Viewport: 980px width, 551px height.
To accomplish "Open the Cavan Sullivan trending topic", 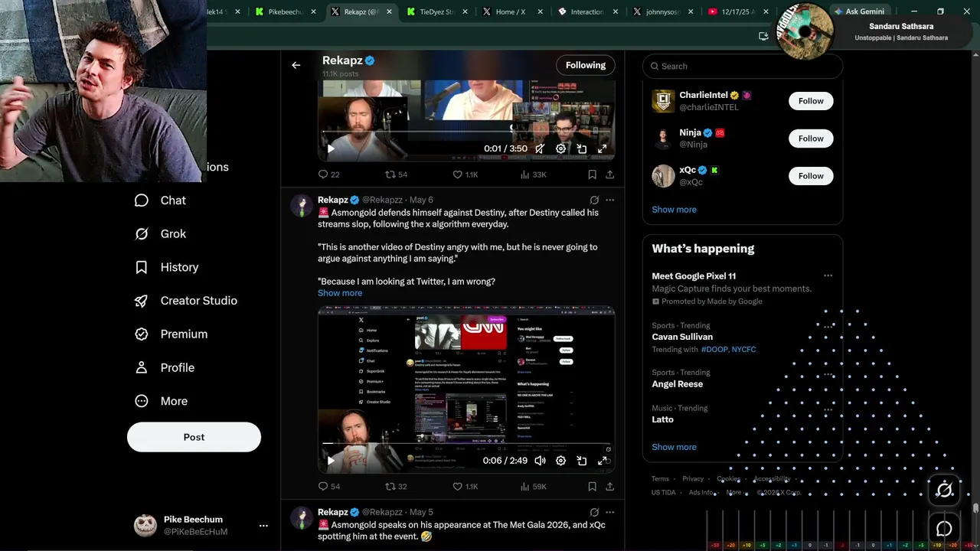I will click(x=682, y=337).
